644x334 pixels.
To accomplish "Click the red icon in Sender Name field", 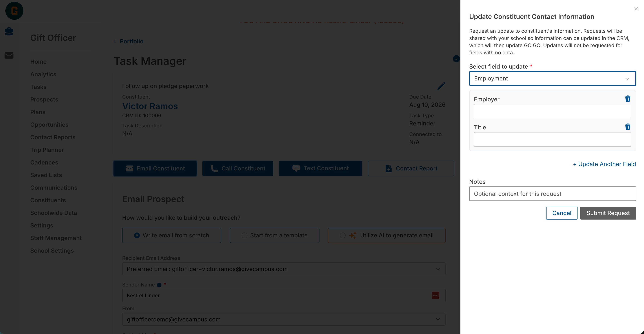I will click(435, 295).
